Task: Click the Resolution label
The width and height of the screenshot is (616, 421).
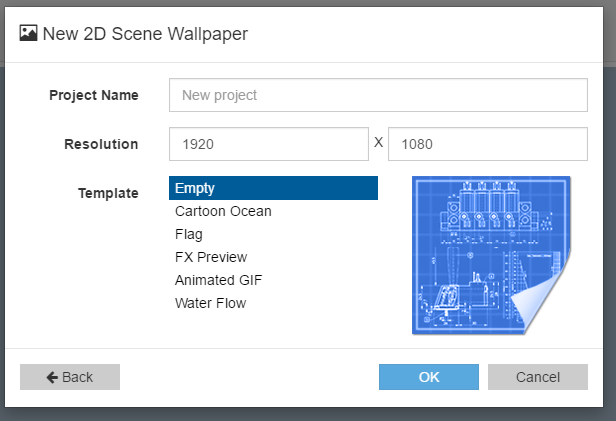Action: (x=101, y=144)
